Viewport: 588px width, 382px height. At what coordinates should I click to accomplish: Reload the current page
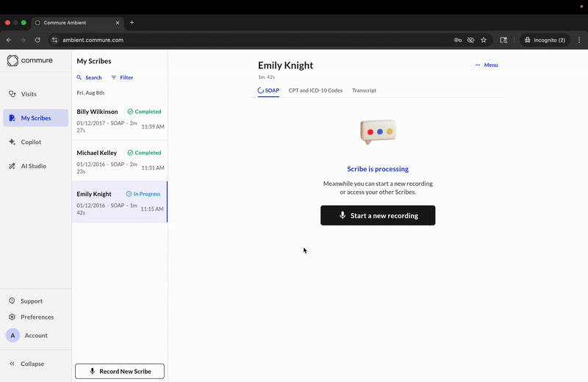click(x=37, y=40)
